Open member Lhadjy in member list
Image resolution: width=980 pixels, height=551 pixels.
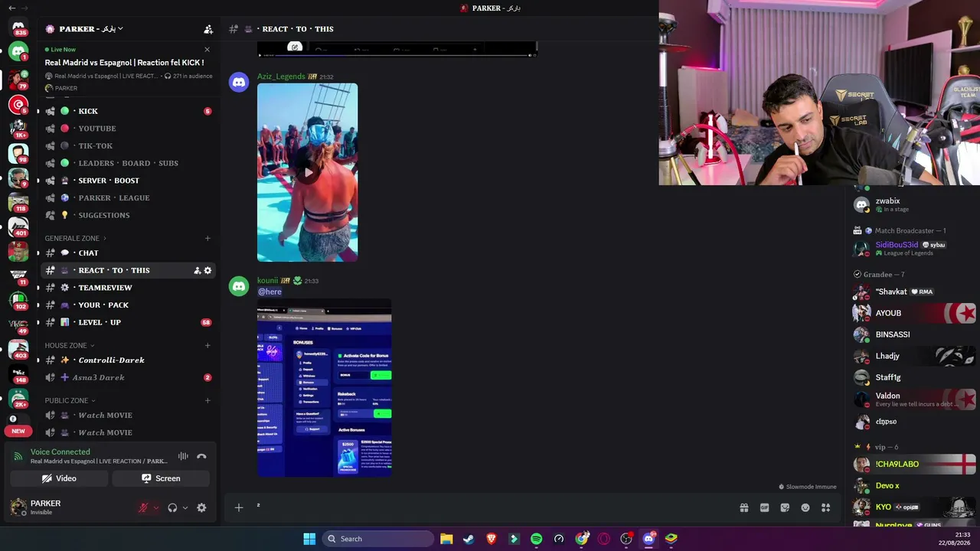point(915,356)
